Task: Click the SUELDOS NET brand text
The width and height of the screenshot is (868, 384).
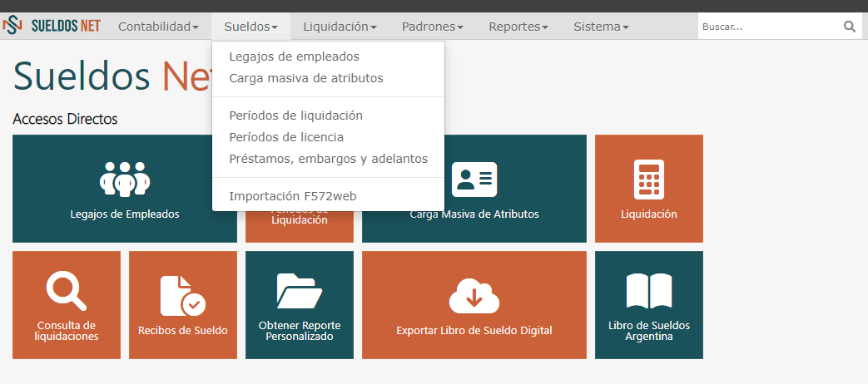Action: tap(66, 26)
